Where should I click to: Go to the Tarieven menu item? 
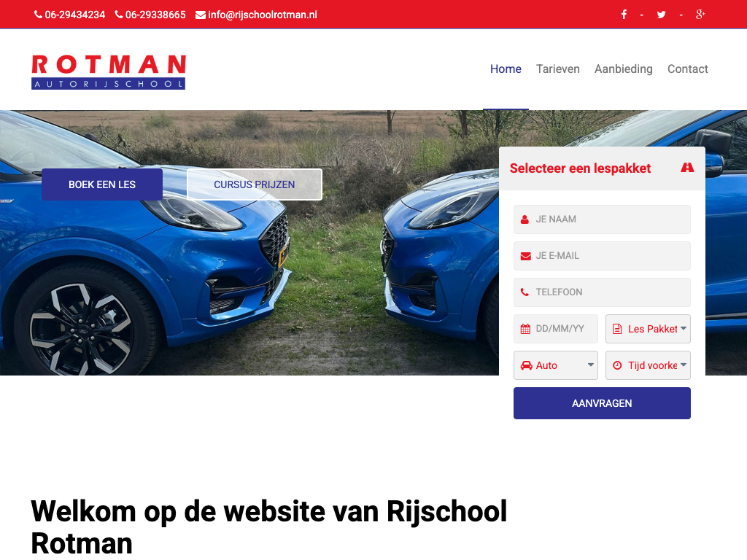[x=558, y=69]
